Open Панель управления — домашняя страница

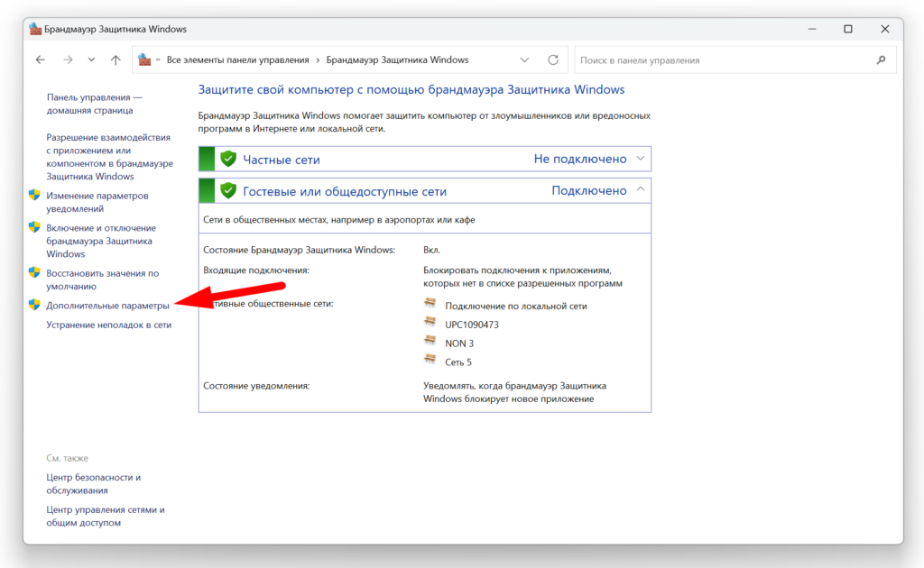[x=94, y=104]
